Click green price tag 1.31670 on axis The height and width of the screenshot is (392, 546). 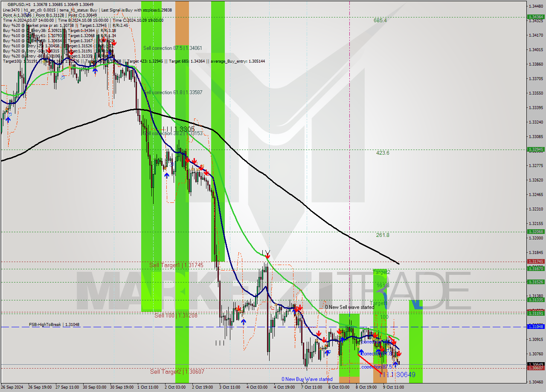pos(535,268)
